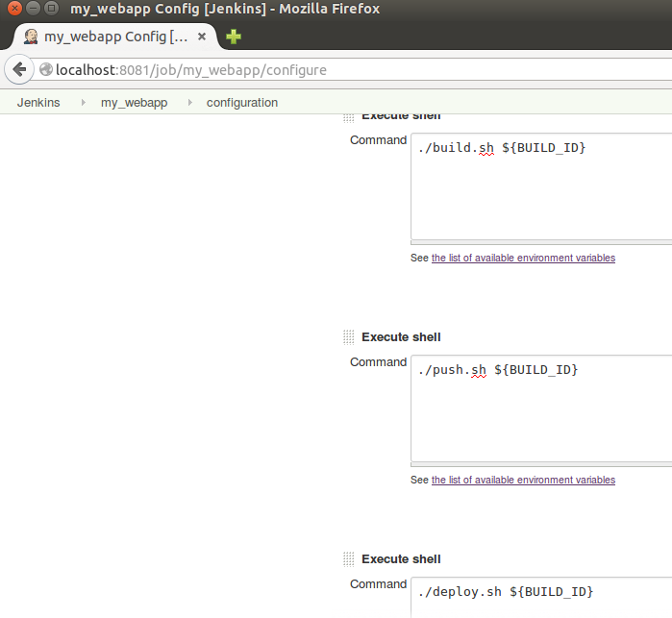
Task: Click the resize bar under the build.sh textarea
Action: coord(541,242)
